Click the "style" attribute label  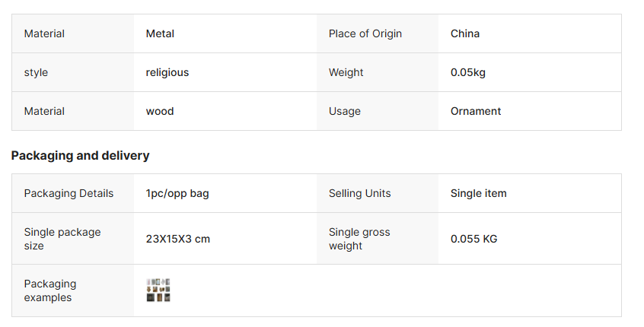[36, 72]
